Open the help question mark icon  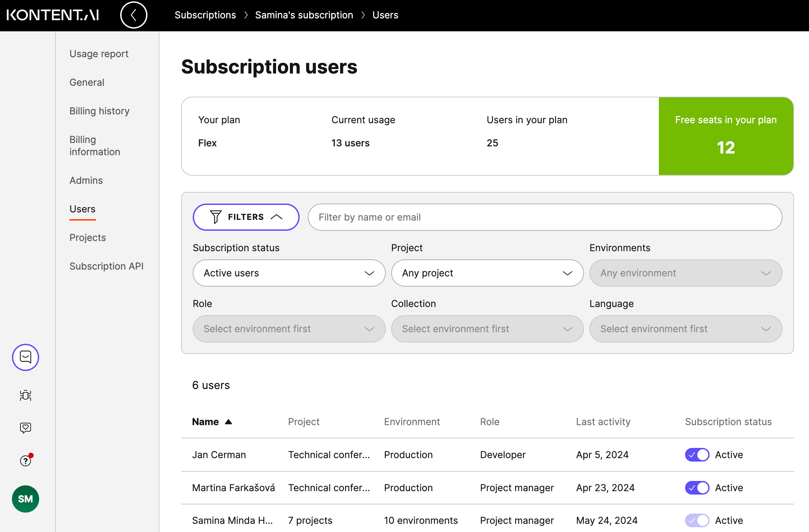(x=26, y=461)
